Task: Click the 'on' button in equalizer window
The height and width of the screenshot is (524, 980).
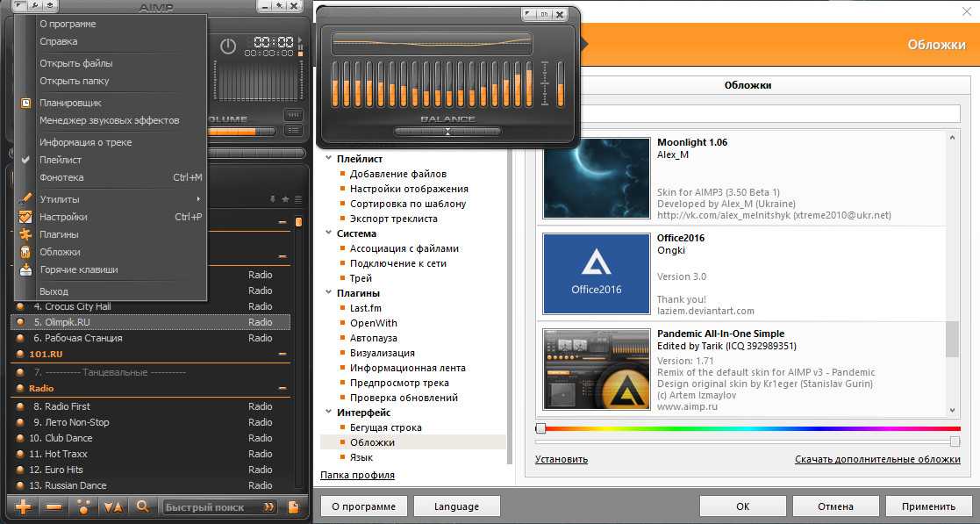Action: point(544,14)
